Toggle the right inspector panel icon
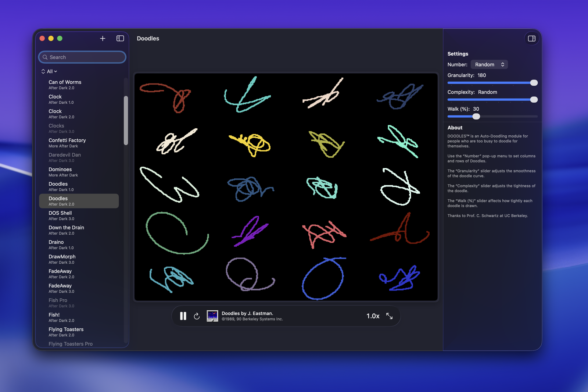 click(531, 39)
